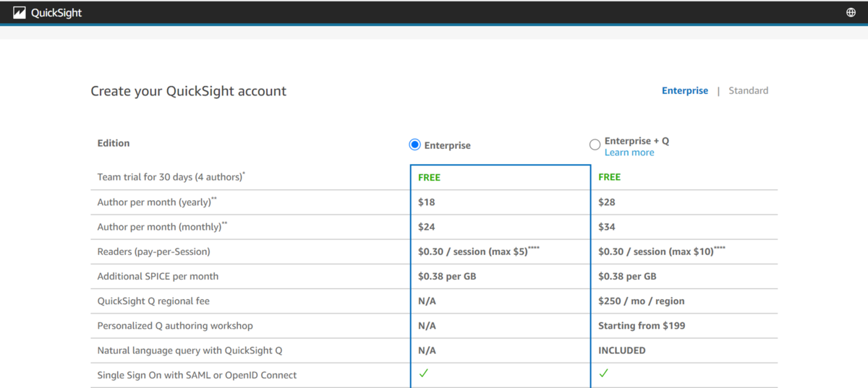Click '$0.30 / session (max $10)' cell
868x388 pixels.
point(662,251)
